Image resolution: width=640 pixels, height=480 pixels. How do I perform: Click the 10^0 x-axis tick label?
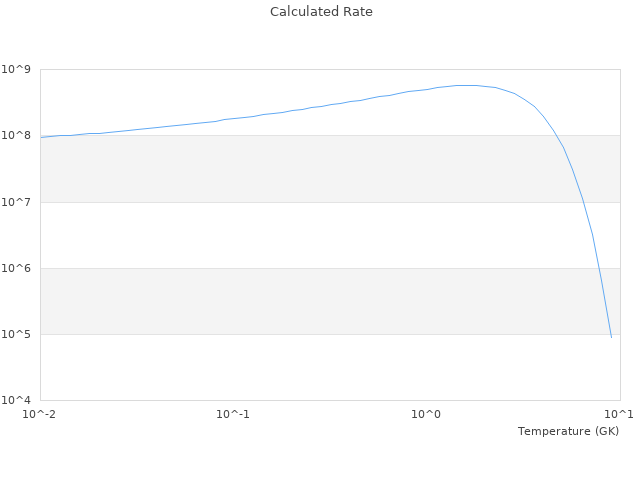point(427,414)
